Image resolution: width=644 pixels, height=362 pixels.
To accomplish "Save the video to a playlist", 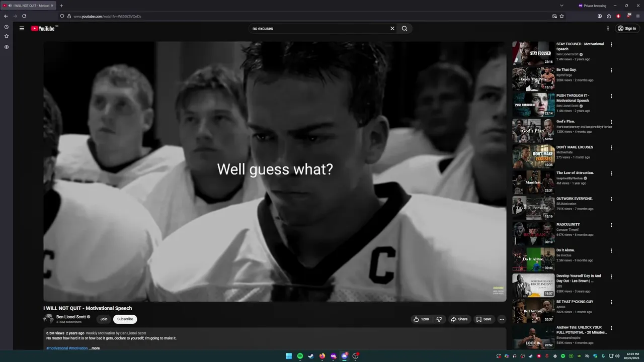I will [484, 319].
